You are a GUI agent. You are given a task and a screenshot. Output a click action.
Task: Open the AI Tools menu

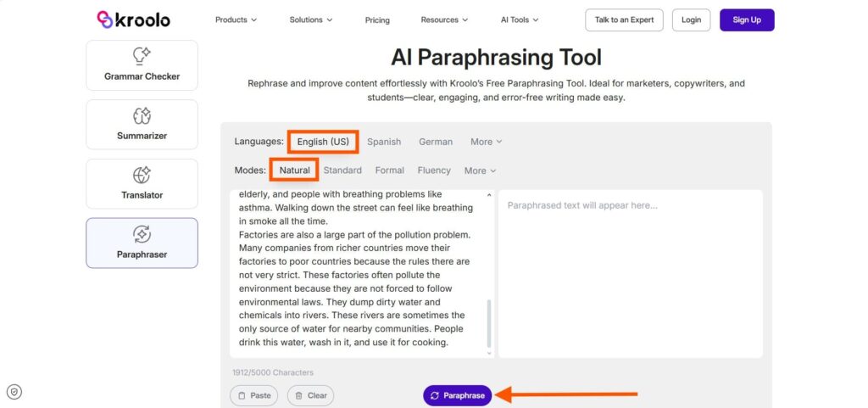[x=519, y=20]
